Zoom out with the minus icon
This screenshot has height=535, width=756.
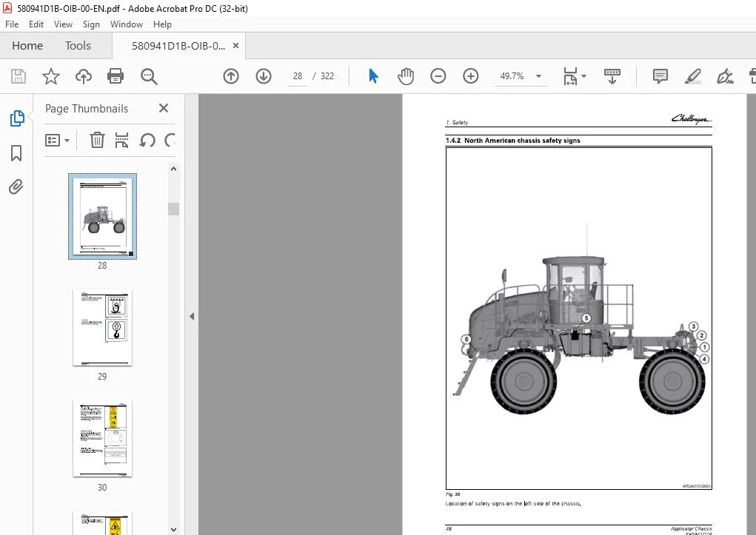tap(438, 76)
